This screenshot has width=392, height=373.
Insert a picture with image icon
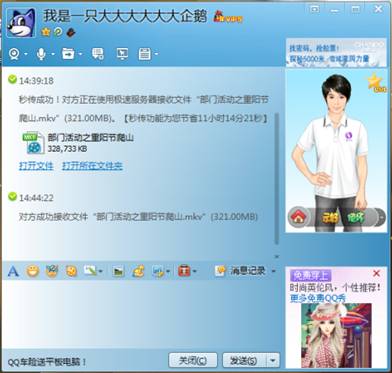pos(118,271)
